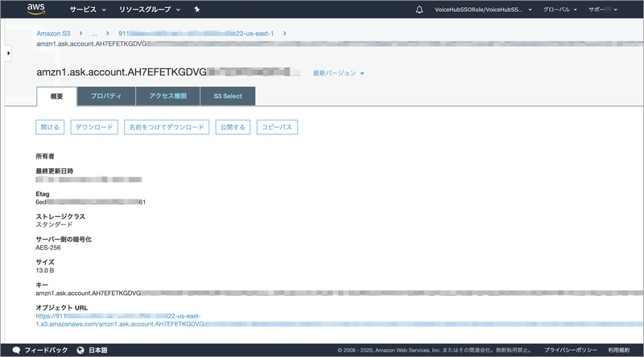Expand the left side navigation panel arrow
This screenshot has height=357, width=644.
pos(8,53)
